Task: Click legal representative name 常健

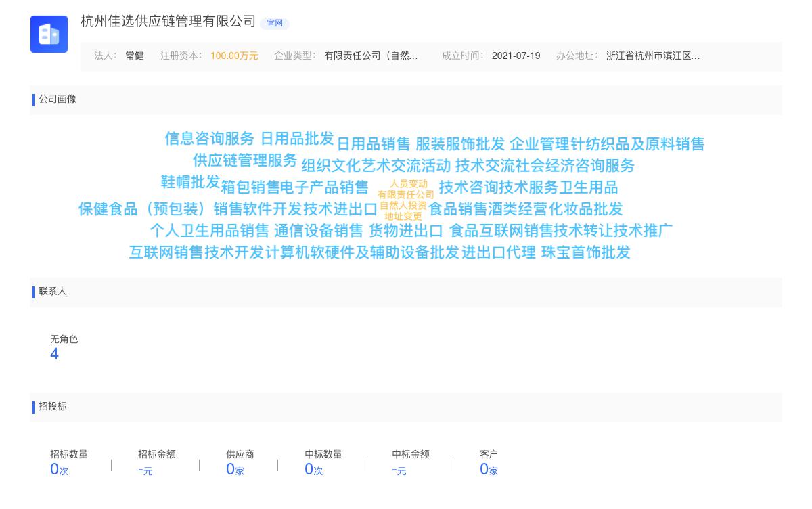Action: coord(135,56)
